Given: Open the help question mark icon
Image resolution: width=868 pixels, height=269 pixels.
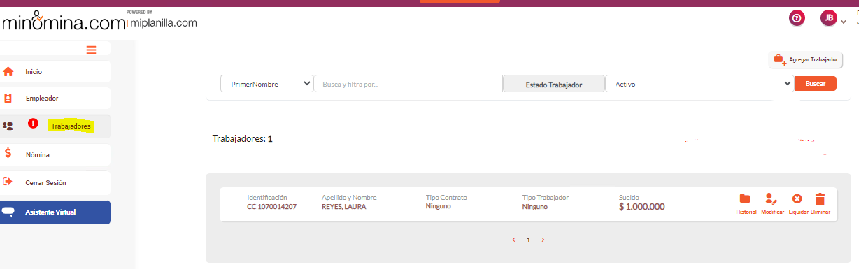Looking at the screenshot, I should [797, 19].
